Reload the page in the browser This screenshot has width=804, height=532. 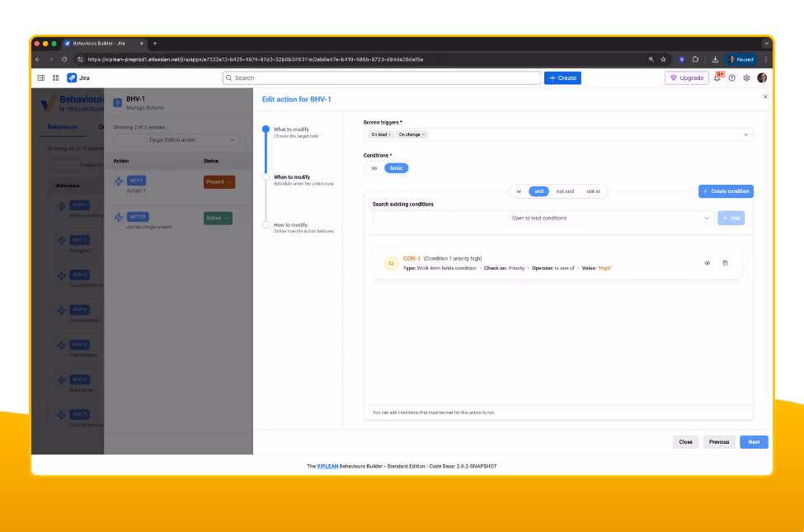point(64,59)
